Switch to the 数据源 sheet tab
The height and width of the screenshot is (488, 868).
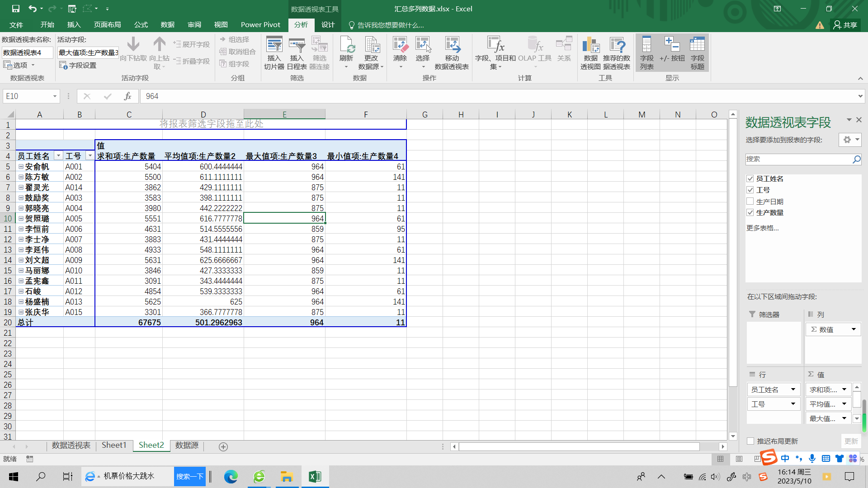(x=187, y=446)
